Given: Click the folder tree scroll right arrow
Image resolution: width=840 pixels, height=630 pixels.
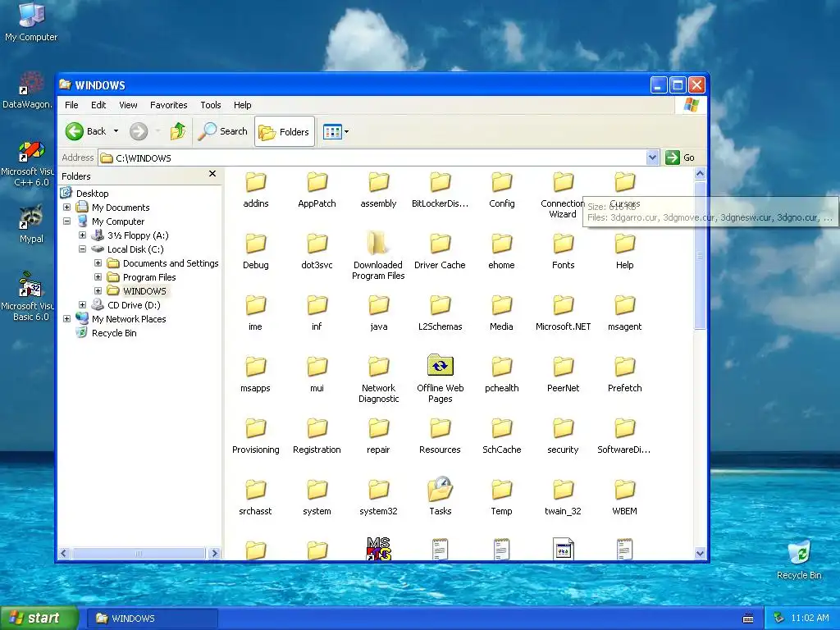Looking at the screenshot, I should (x=214, y=554).
